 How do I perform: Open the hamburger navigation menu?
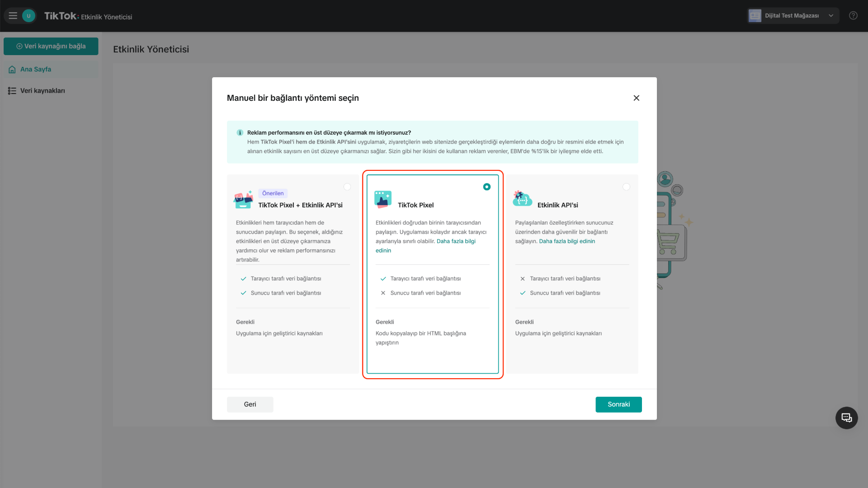[x=13, y=16]
